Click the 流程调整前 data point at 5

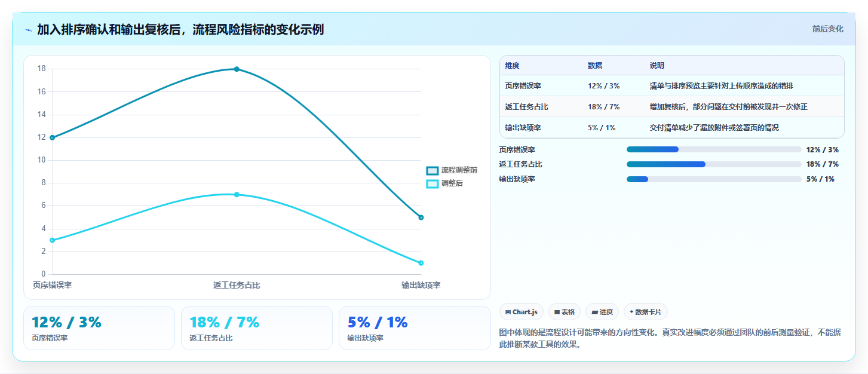(x=421, y=217)
